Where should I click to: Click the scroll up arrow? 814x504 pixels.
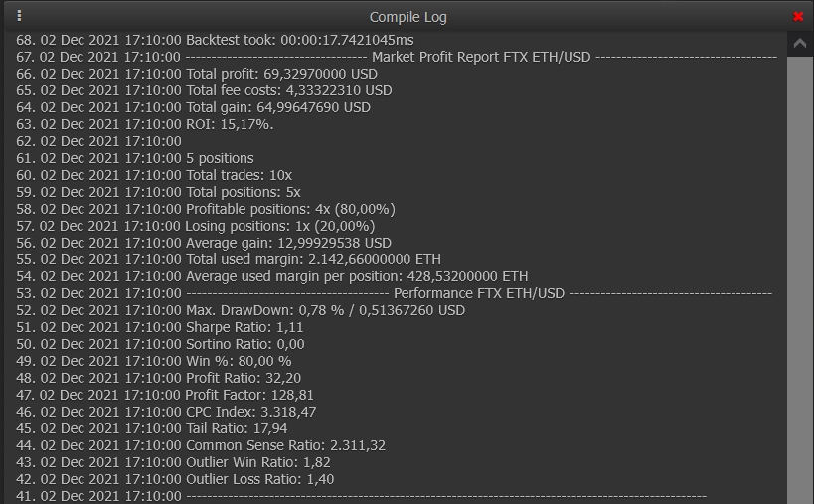(x=799, y=44)
